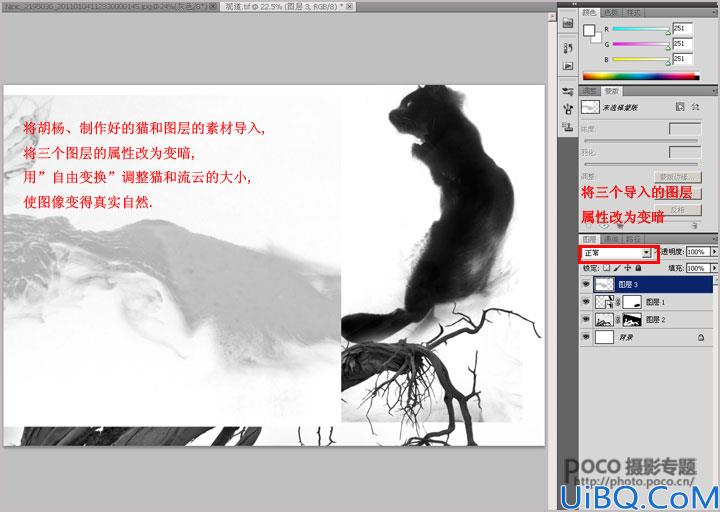
Task: Select the 图层 3 layer thumbnail
Action: point(604,285)
